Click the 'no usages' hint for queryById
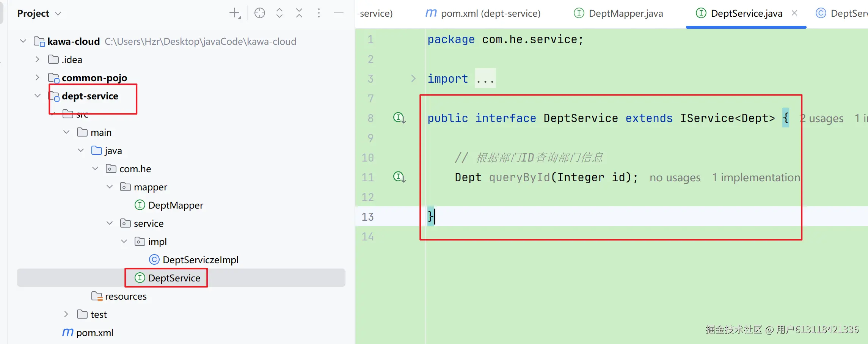The image size is (868, 344). 675,177
